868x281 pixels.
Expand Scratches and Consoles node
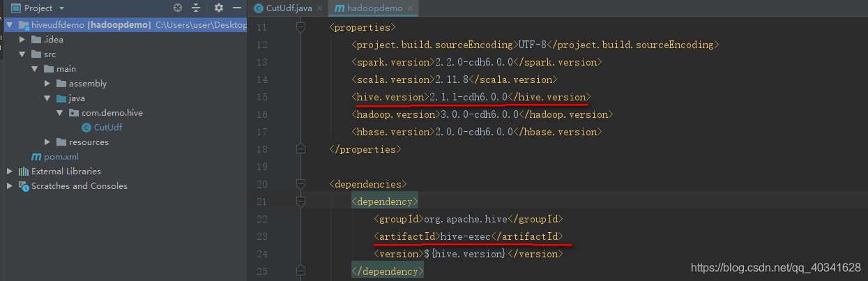point(9,186)
